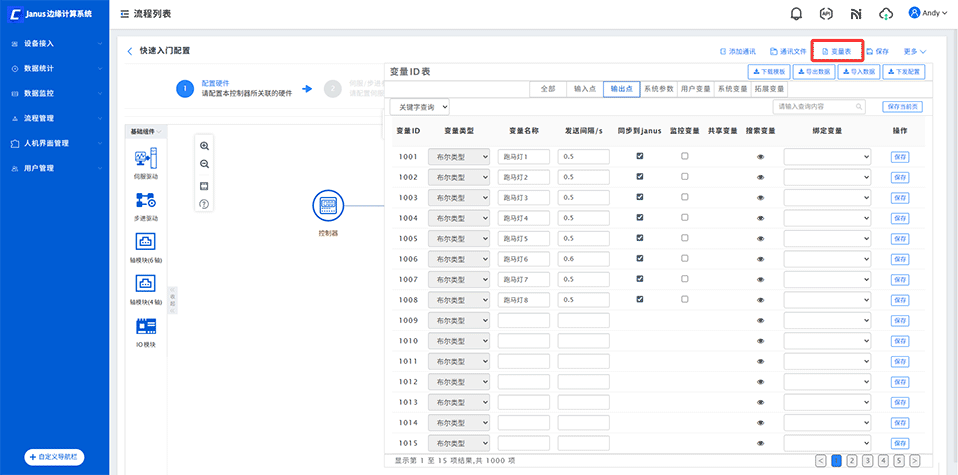Click the back arrow beside 快速入门配置

129,50
